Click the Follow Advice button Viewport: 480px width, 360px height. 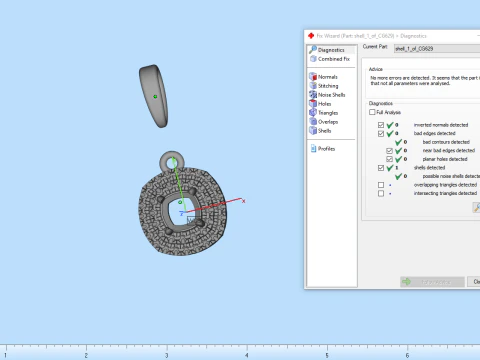click(432, 282)
